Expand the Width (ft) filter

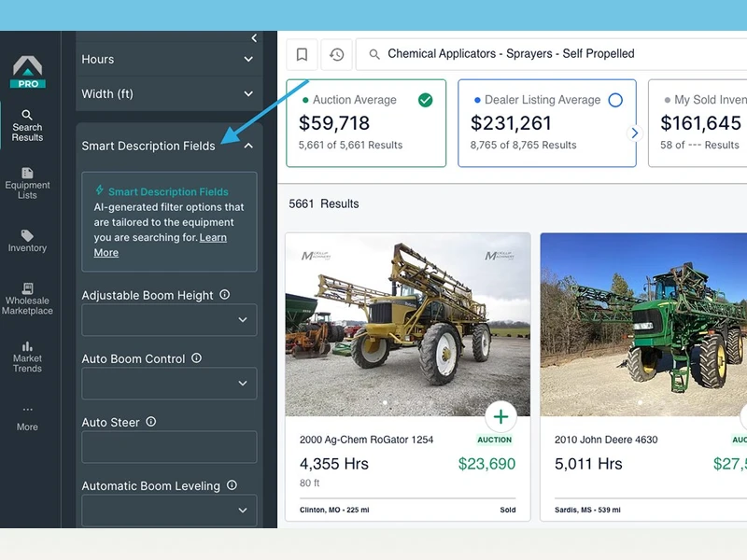tap(169, 94)
